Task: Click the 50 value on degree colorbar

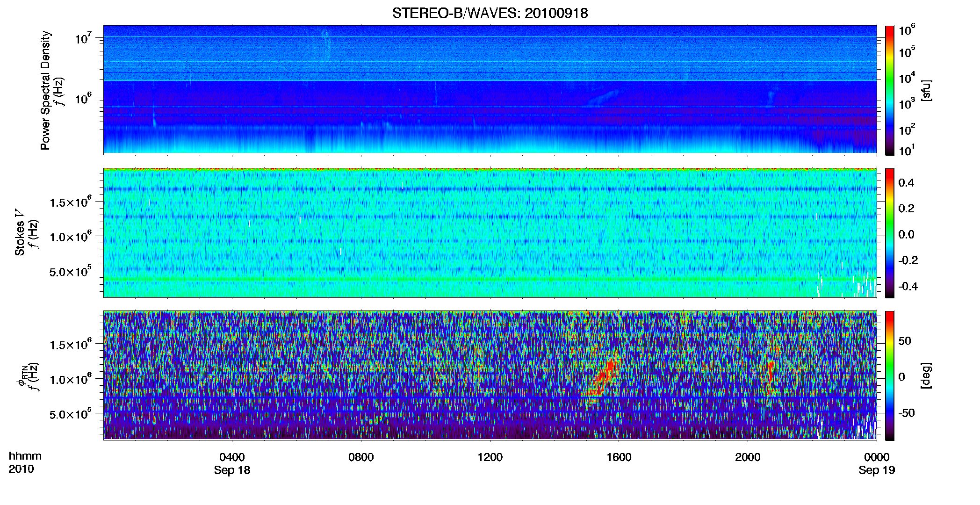Action: point(905,341)
